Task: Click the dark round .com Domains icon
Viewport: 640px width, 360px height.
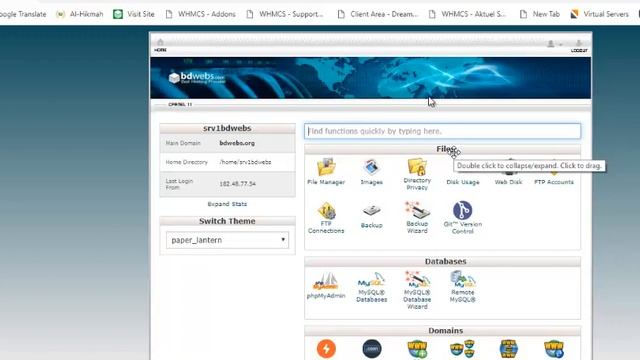Action: (x=372, y=349)
